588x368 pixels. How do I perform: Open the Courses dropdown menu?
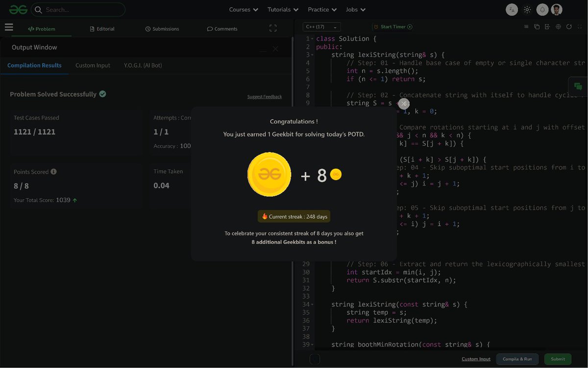point(244,9)
